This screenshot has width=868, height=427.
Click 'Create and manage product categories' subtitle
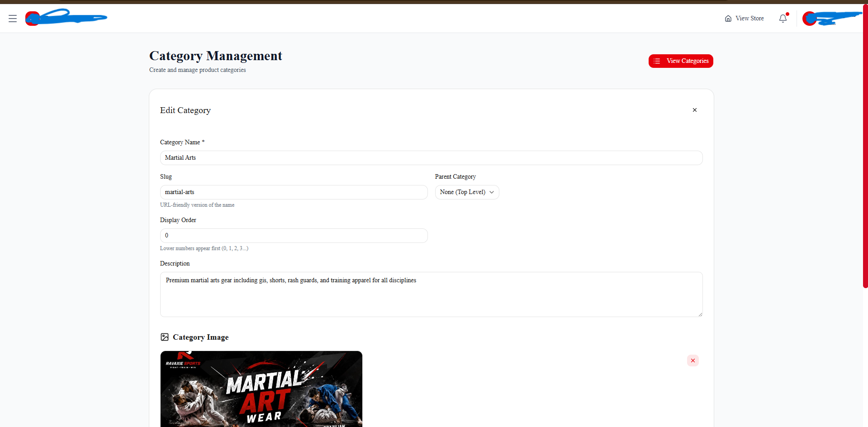[x=198, y=70]
